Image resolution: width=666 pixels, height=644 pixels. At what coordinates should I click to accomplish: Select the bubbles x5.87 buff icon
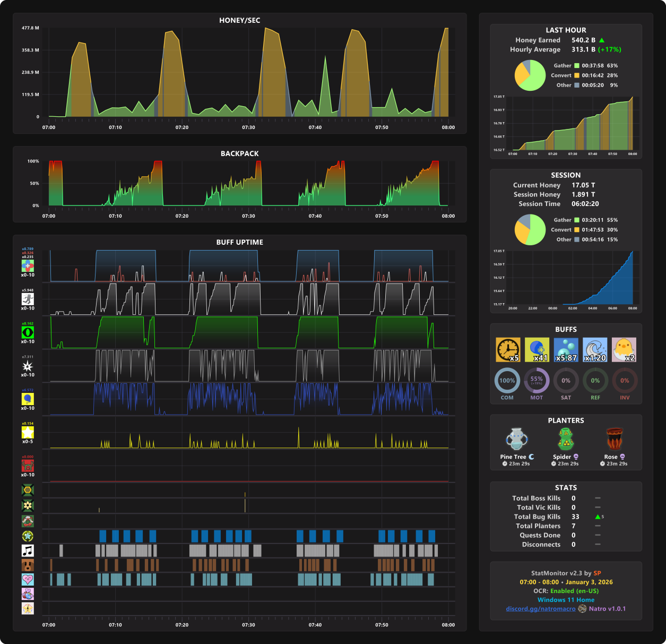[566, 350]
